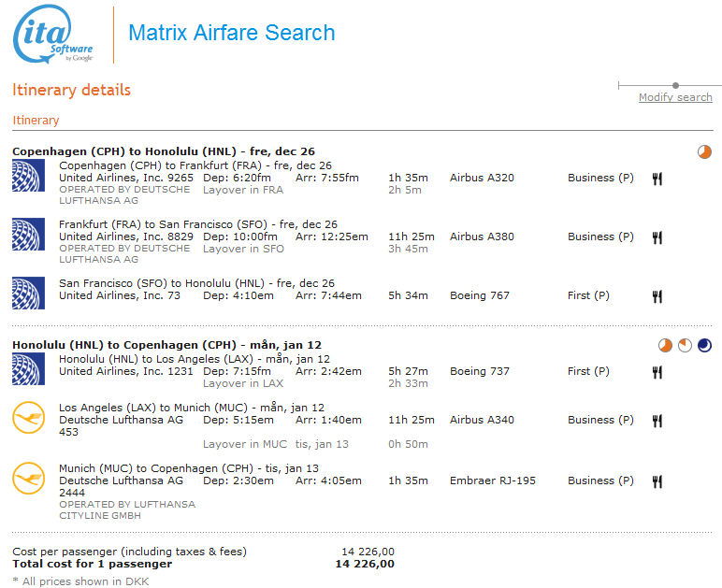The height and width of the screenshot is (588, 722).
Task: Click the Matrix Airfare Search title
Action: tap(231, 33)
